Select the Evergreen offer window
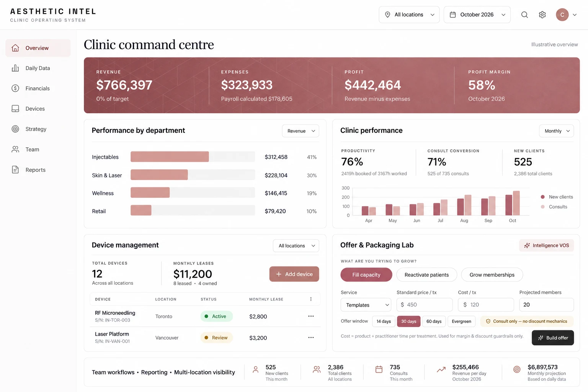This screenshot has height=392, width=588. [x=462, y=321]
